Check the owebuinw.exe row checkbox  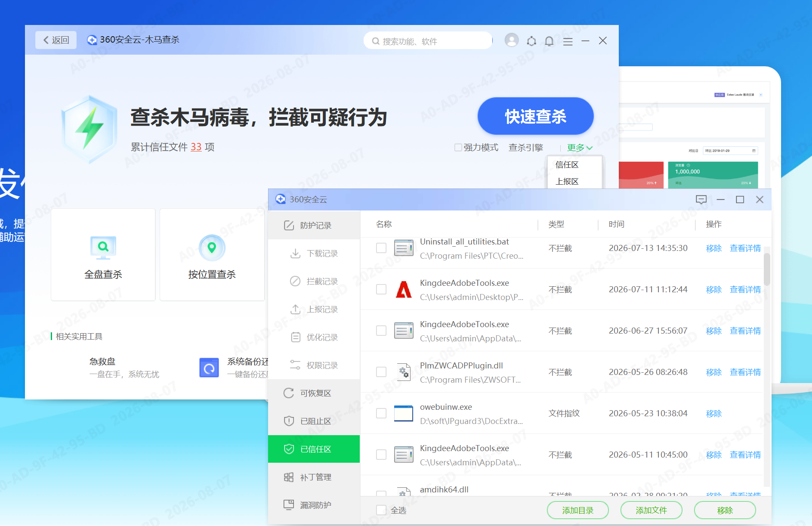[381, 413]
